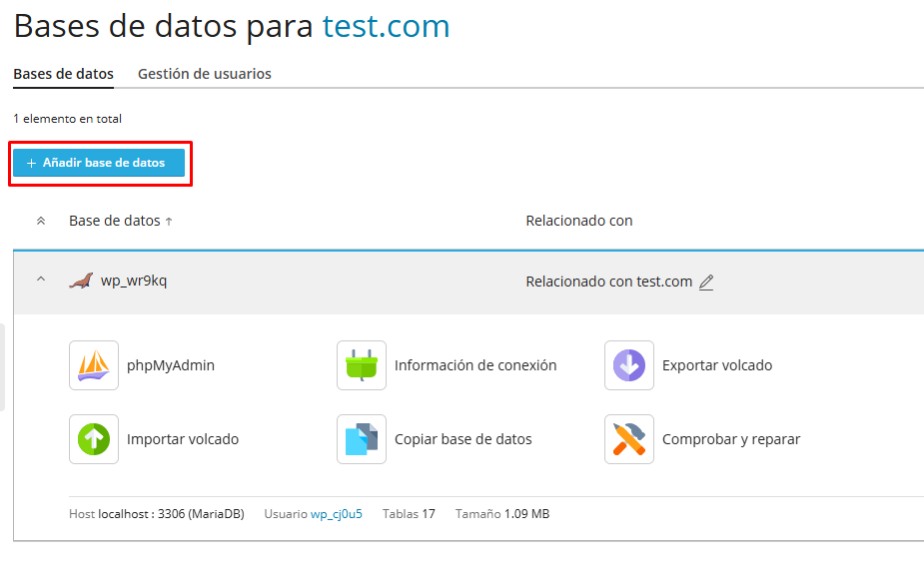Click the Relacionado con column header
The width and height of the screenshot is (924, 575).
click(578, 221)
